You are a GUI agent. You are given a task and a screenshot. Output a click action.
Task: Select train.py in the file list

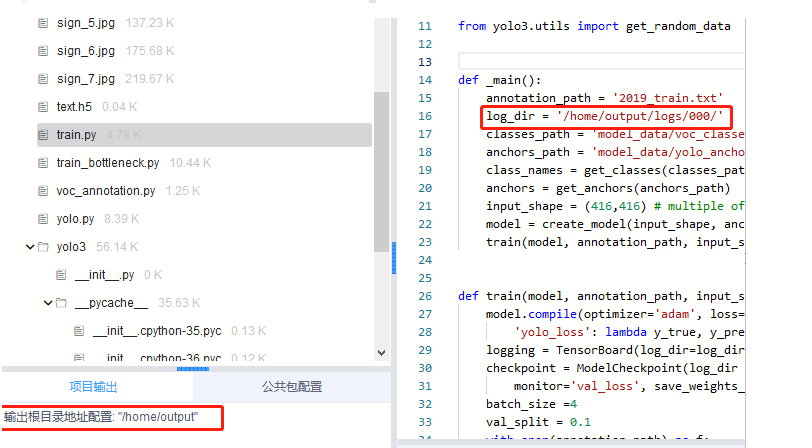click(x=76, y=135)
